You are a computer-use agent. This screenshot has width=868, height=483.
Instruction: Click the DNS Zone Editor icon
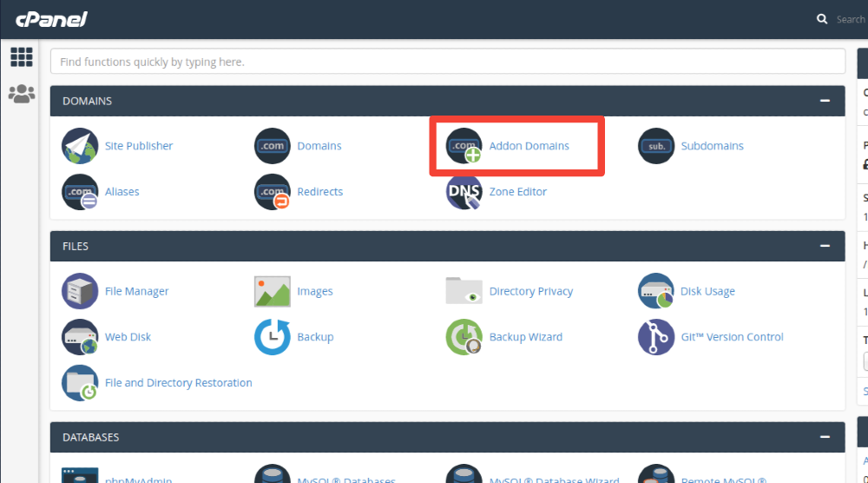pos(464,192)
